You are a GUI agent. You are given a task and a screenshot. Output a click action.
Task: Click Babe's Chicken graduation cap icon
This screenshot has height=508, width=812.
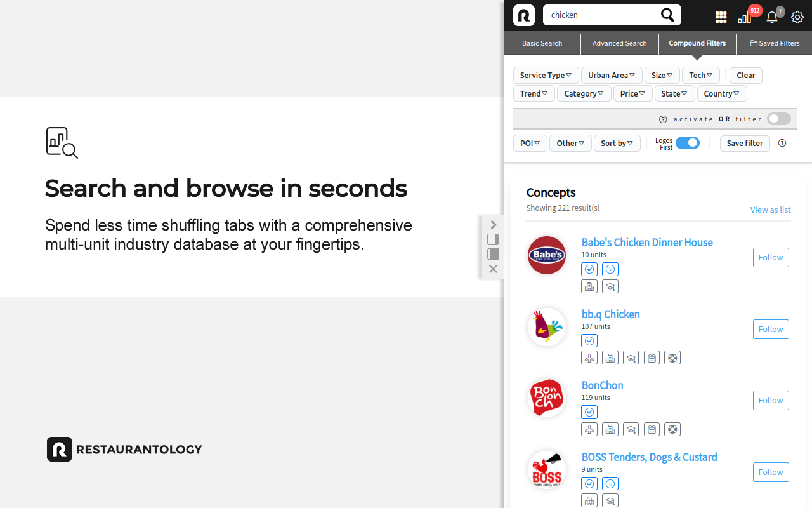(610, 286)
